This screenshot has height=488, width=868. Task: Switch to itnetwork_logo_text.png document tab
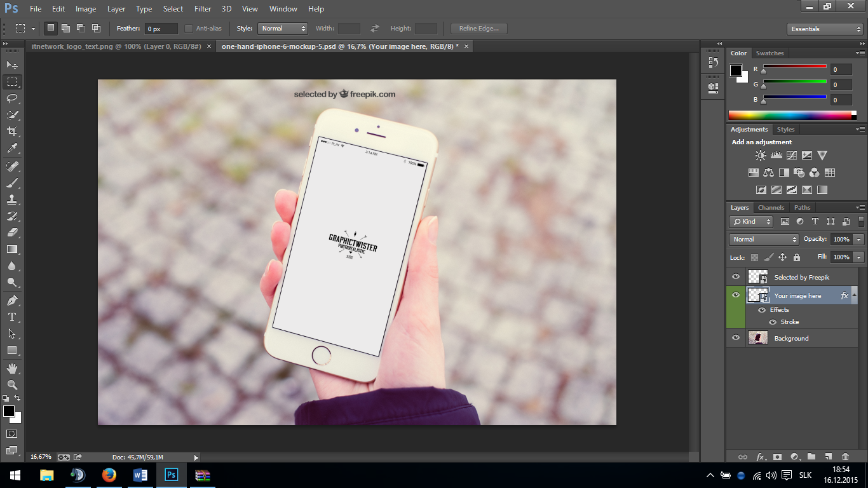[x=118, y=46]
